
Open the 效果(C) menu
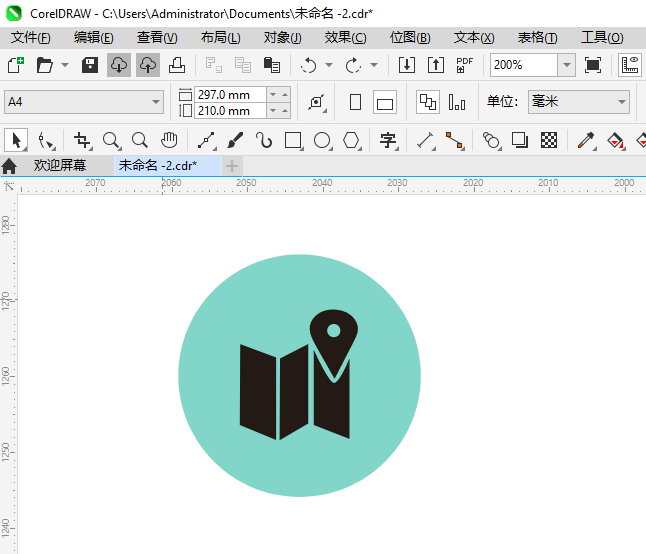coord(345,37)
